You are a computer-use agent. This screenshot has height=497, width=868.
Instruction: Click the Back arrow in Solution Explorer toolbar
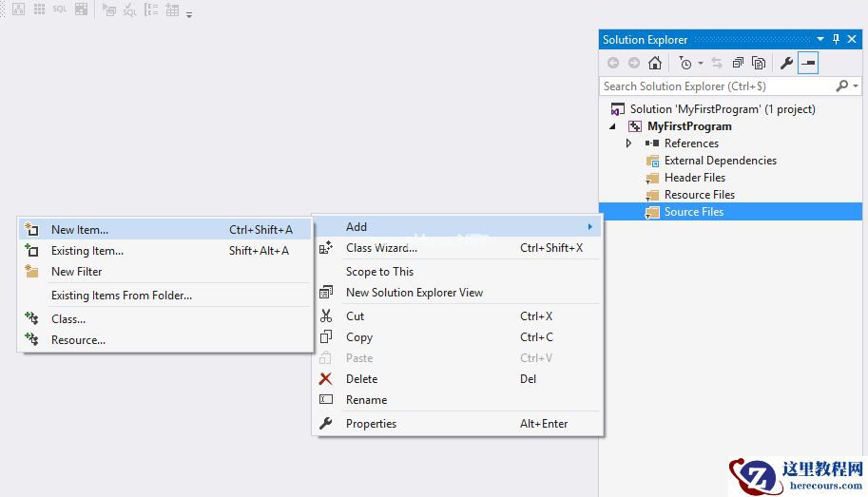coord(613,63)
